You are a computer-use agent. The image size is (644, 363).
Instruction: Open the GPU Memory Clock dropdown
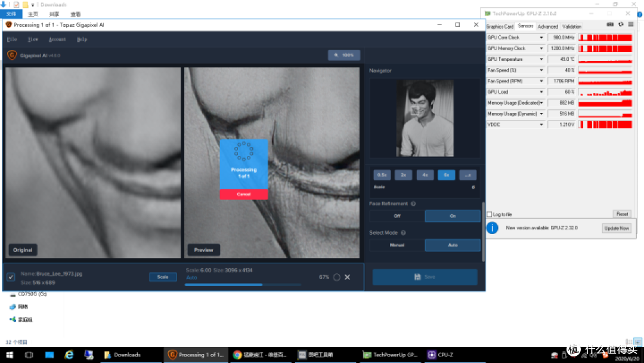click(x=541, y=48)
